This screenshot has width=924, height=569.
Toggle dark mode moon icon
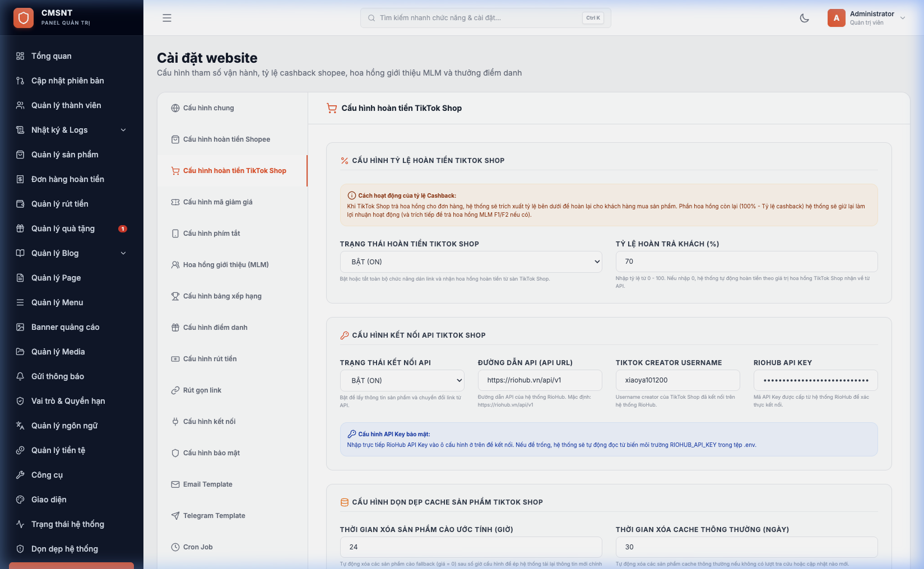pos(804,18)
